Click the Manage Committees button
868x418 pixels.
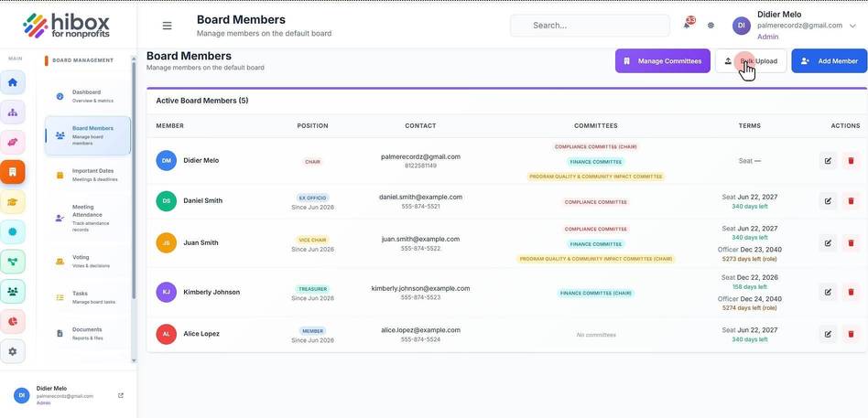pos(663,60)
